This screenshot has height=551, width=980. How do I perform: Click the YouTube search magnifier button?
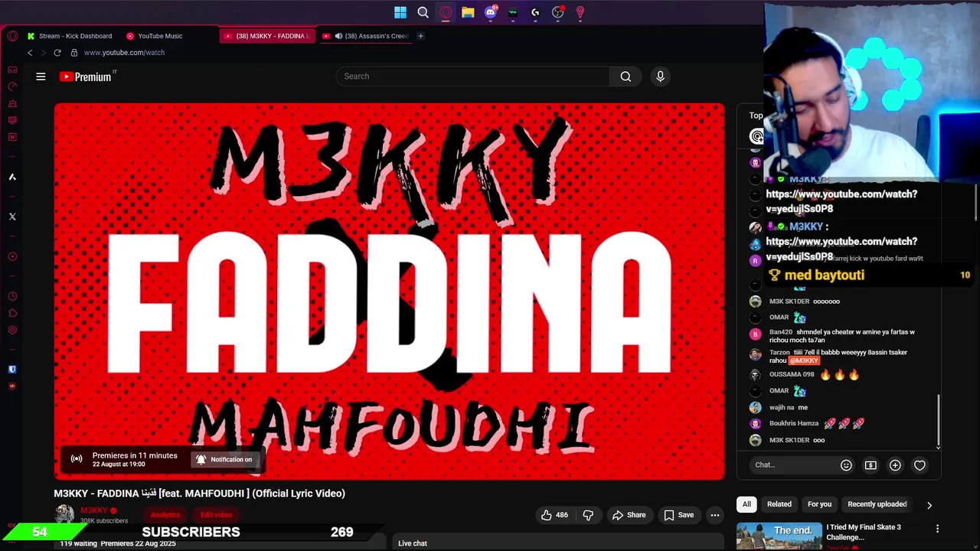(x=626, y=77)
